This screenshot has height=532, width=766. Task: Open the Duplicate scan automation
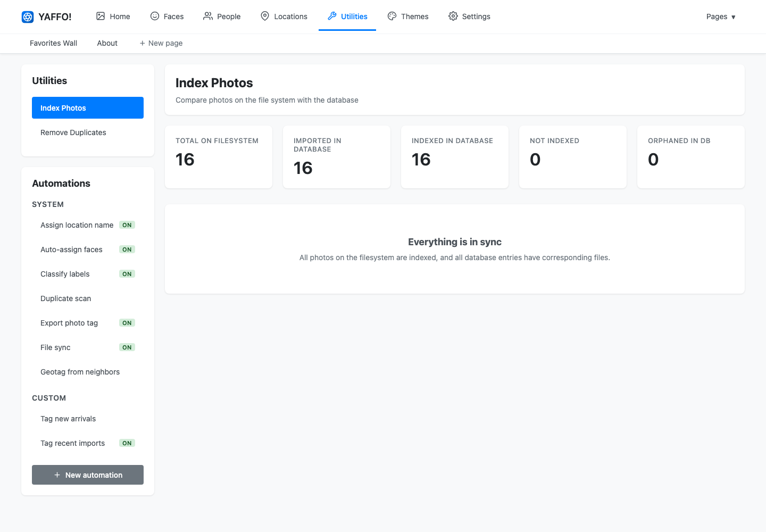click(88, 298)
